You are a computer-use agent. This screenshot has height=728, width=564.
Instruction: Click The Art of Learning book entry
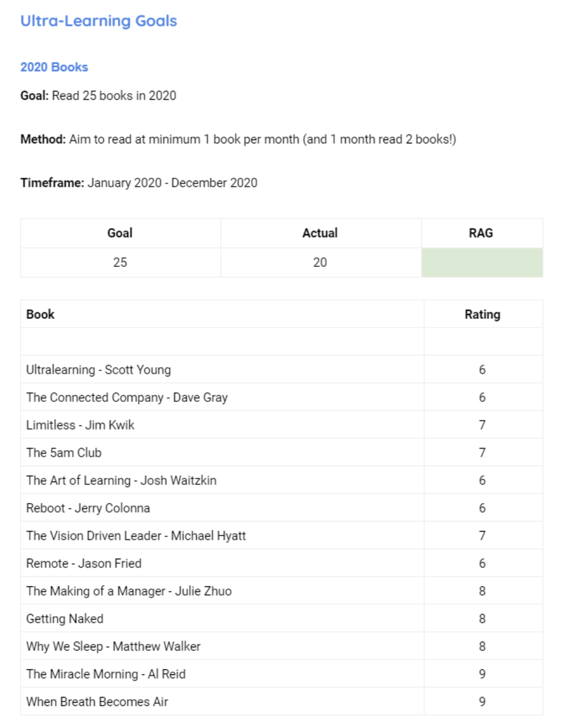tap(121, 480)
